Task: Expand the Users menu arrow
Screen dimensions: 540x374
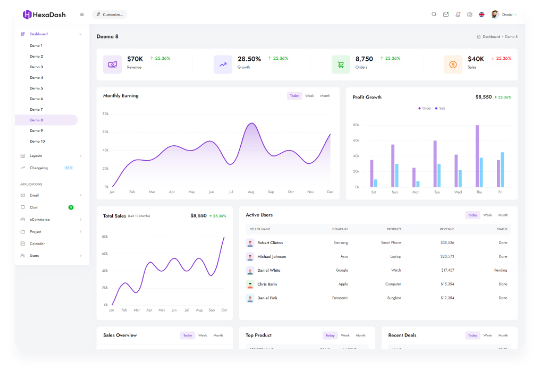Action: click(x=81, y=256)
